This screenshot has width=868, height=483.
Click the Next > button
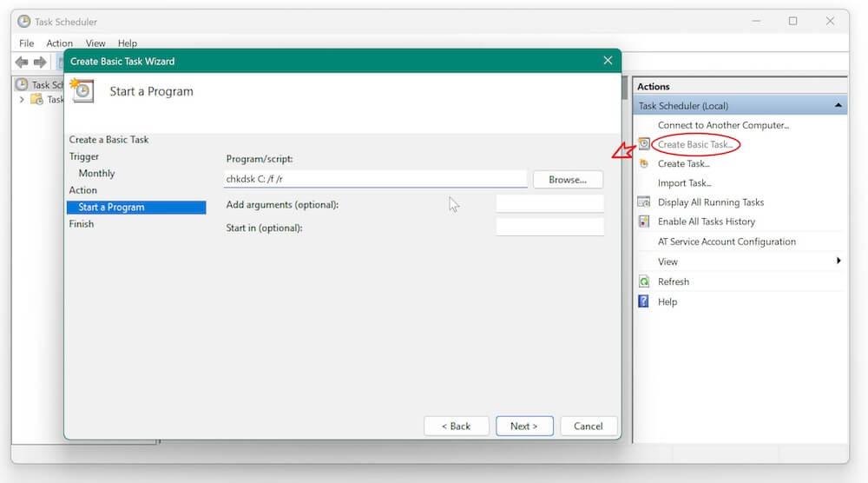[524, 426]
